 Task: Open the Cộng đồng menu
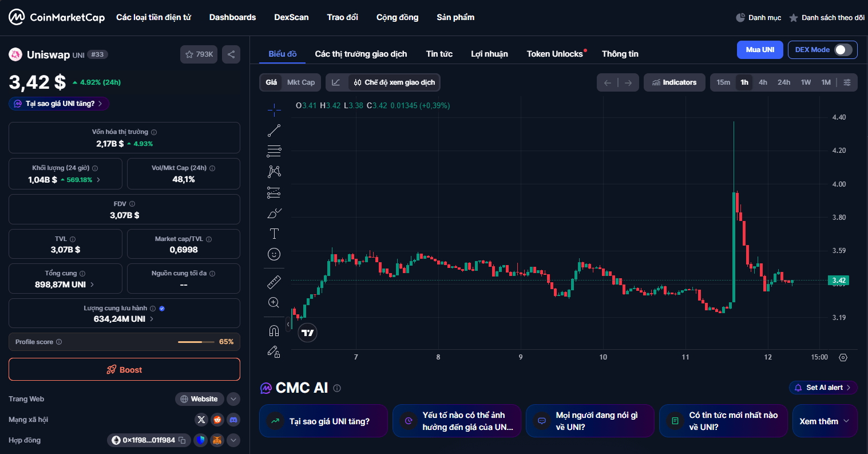tap(397, 17)
